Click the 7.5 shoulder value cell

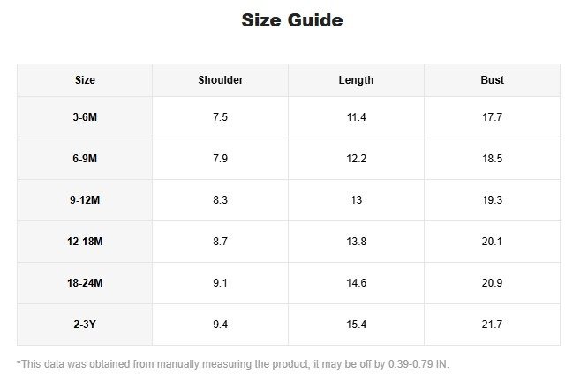pyautogui.click(x=221, y=117)
